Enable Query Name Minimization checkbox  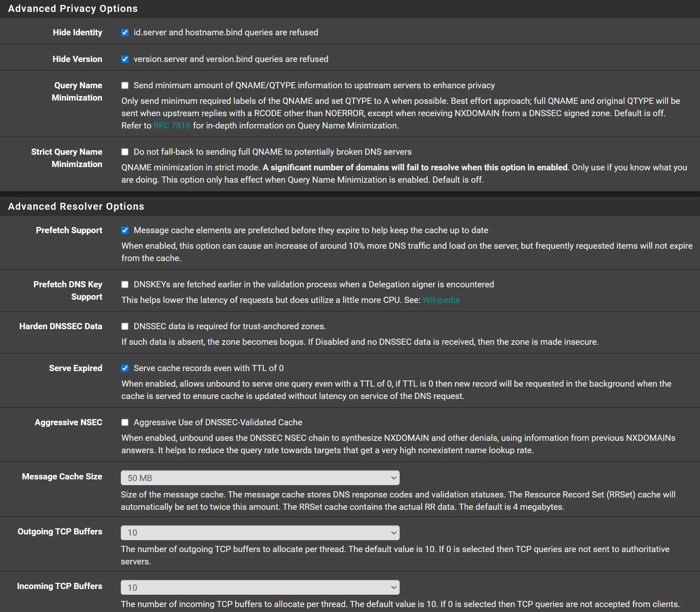(125, 85)
